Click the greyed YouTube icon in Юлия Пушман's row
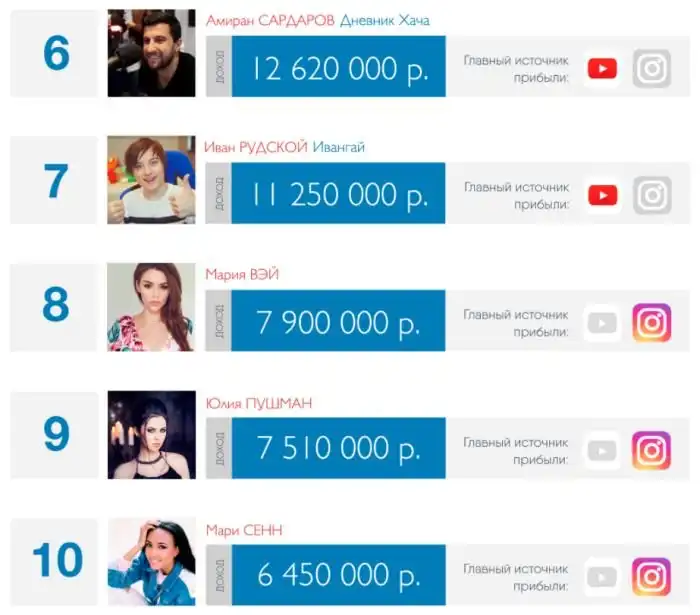 click(602, 450)
